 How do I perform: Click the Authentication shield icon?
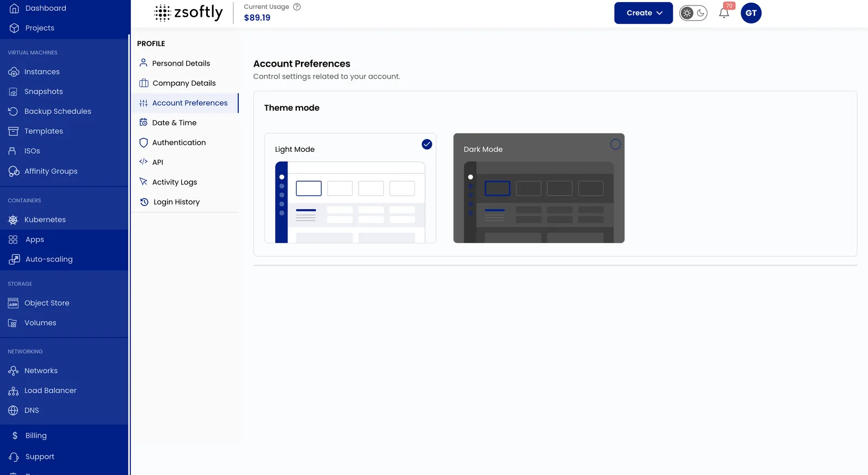click(143, 143)
